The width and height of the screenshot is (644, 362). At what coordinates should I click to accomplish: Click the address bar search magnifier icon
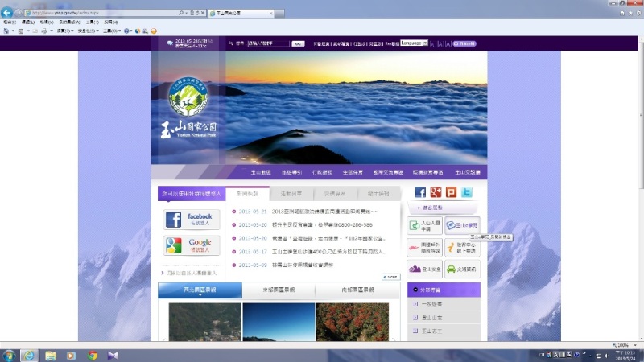(181, 13)
